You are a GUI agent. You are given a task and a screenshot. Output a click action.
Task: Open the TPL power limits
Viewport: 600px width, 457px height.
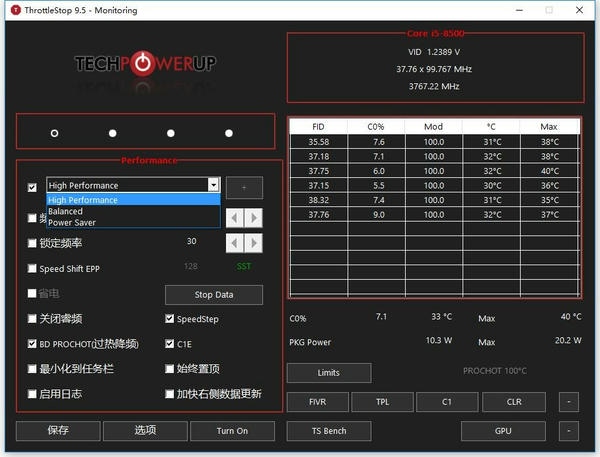tap(382, 402)
